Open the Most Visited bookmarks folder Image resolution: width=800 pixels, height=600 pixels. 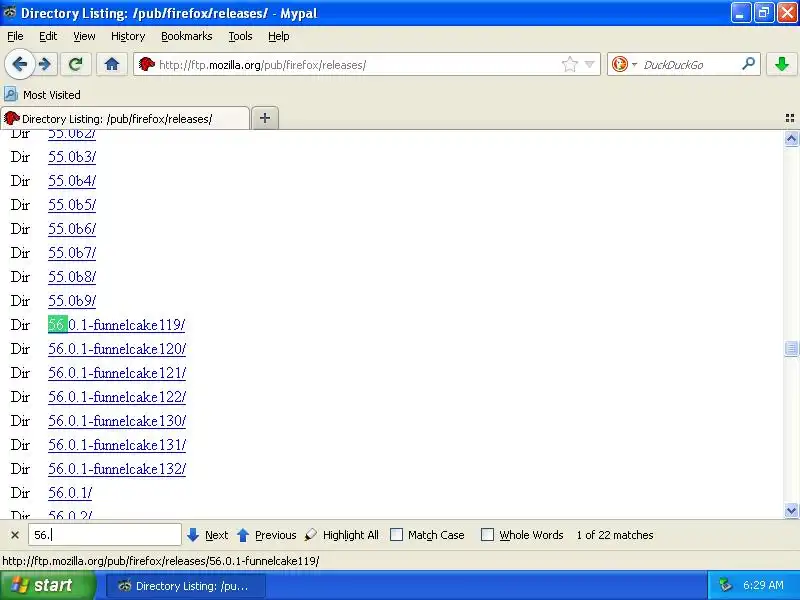[x=42, y=95]
